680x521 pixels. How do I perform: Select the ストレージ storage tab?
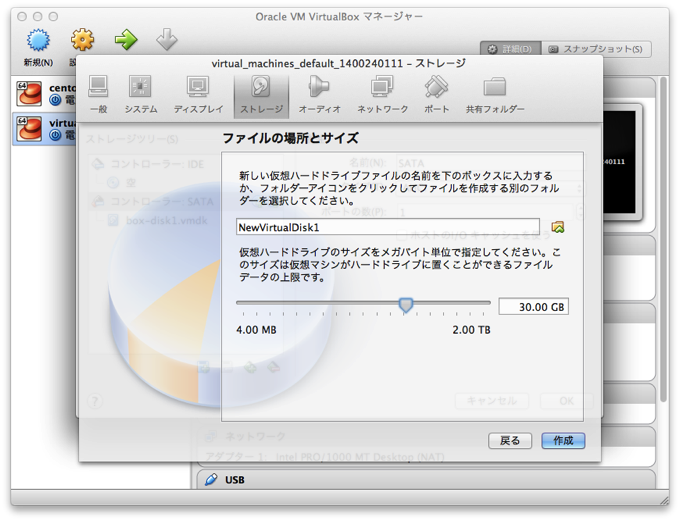pos(261,96)
